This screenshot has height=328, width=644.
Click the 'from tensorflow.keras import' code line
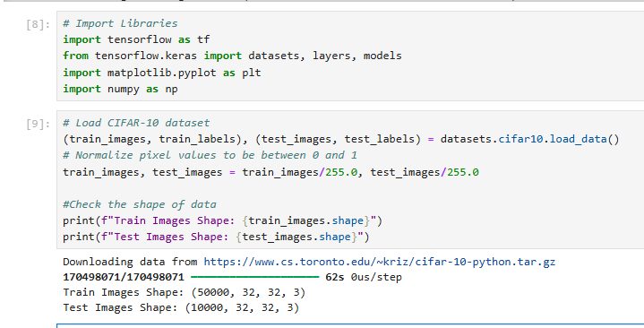click(x=232, y=56)
